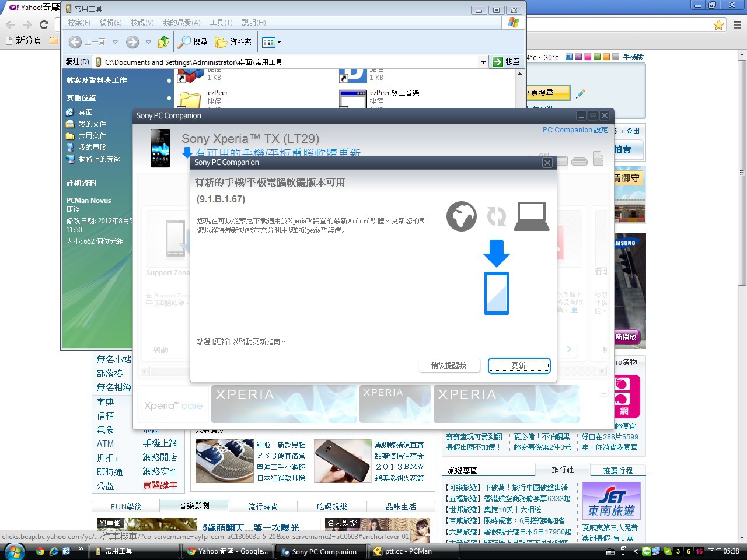Expand the Quick Launch overflow chevron
The width and height of the screenshot is (747, 560).
(x=81, y=550)
